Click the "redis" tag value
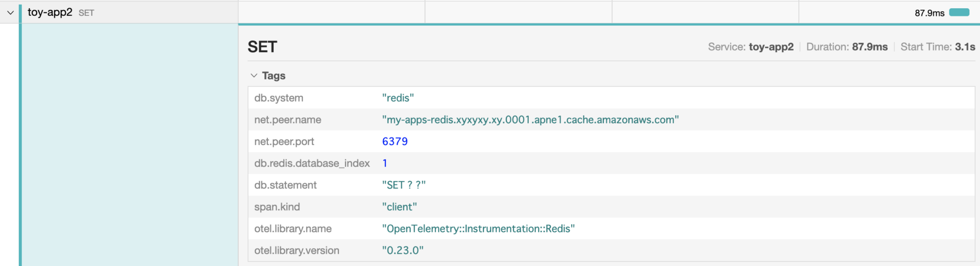The height and width of the screenshot is (266, 980). [x=398, y=98]
